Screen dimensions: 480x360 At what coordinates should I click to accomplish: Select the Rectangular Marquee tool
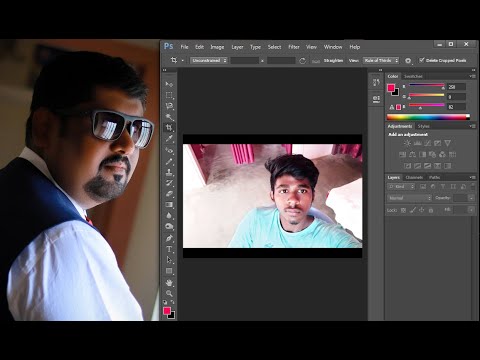tap(169, 95)
